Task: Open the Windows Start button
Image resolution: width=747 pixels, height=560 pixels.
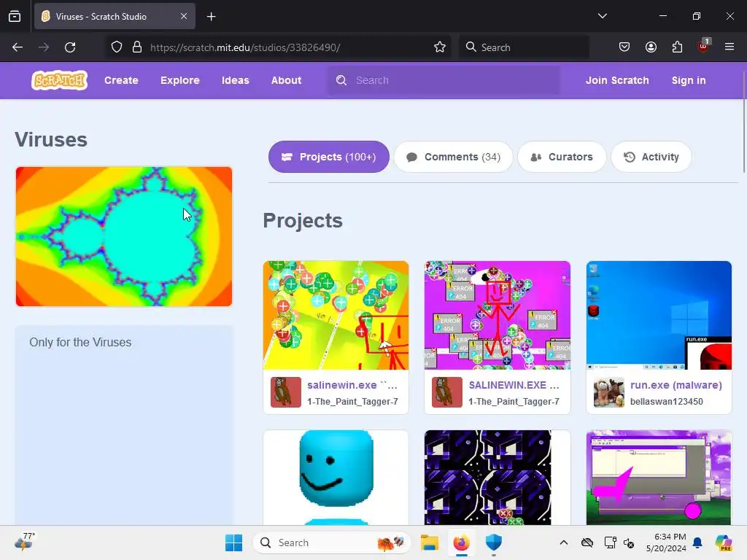Action: tap(233, 542)
